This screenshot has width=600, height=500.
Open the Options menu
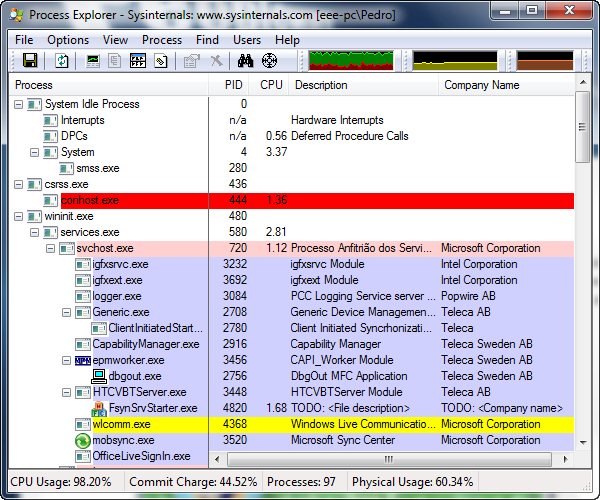68,40
